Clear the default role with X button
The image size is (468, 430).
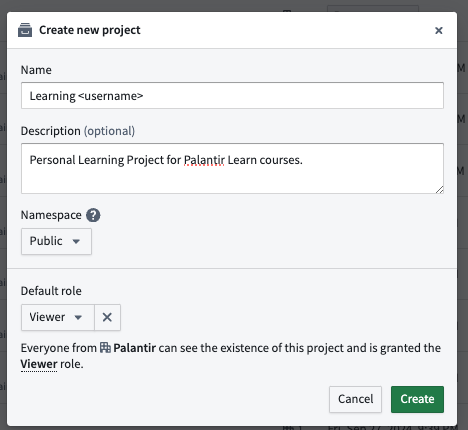point(107,317)
